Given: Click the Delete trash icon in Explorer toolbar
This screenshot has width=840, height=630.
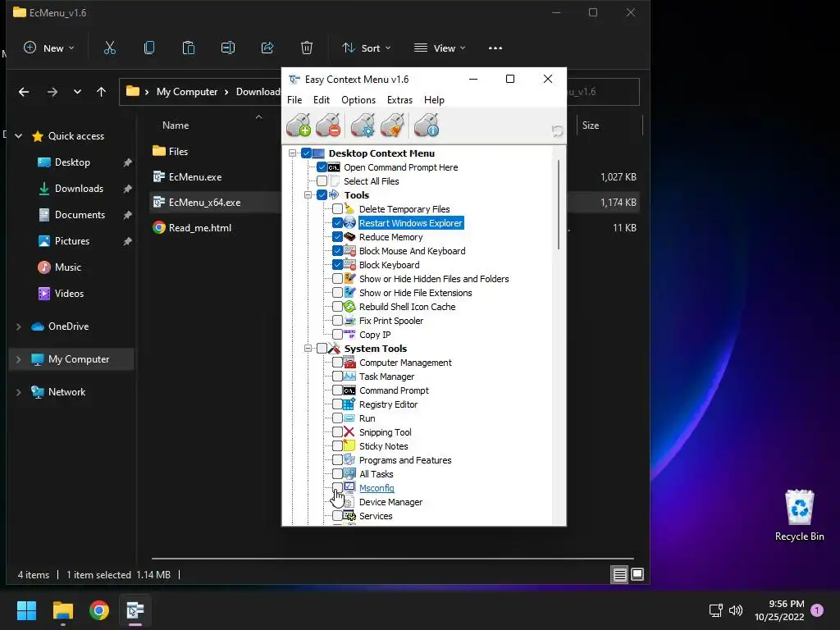Looking at the screenshot, I should coord(307,48).
